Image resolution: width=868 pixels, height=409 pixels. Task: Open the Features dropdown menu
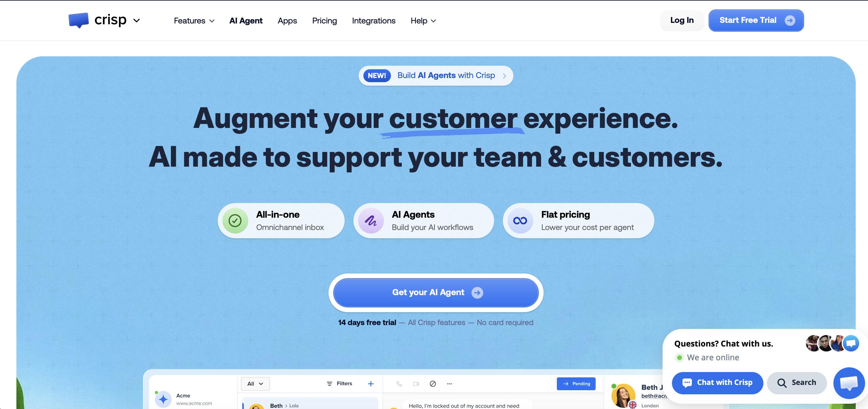194,21
